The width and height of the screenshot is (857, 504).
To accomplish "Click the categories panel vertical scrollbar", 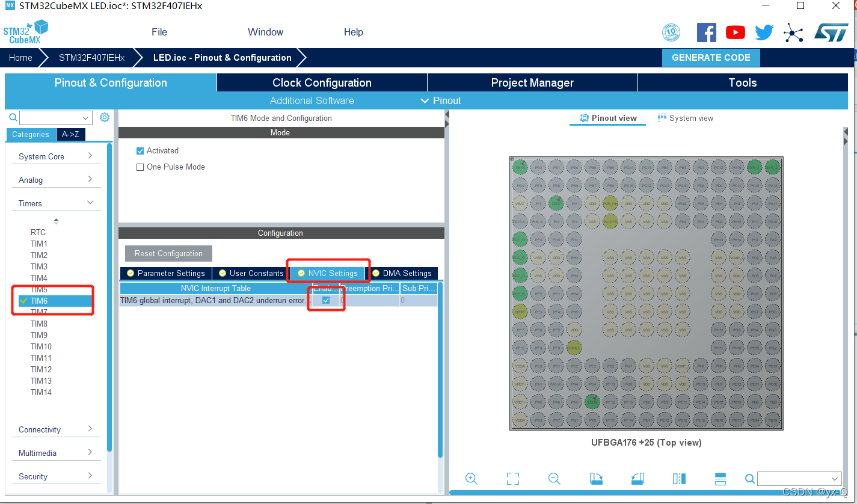I will pos(109,297).
